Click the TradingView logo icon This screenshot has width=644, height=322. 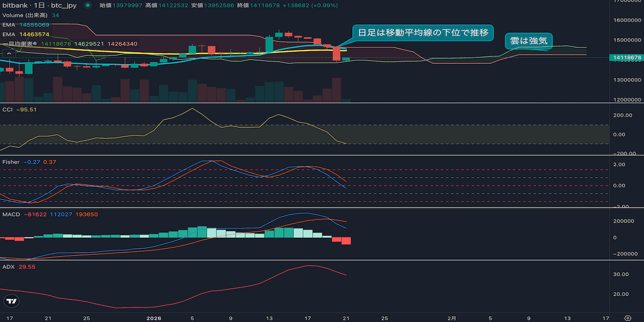[x=11, y=302]
